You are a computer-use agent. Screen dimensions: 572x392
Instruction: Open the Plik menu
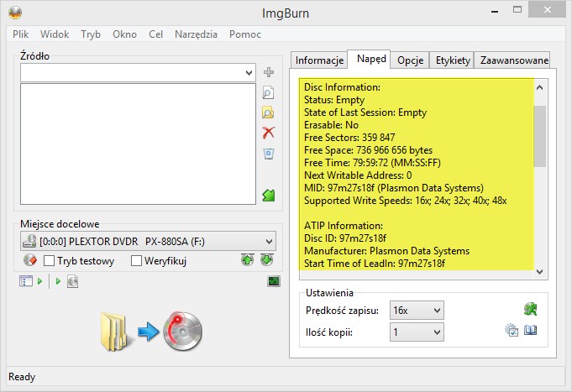pyautogui.click(x=20, y=34)
